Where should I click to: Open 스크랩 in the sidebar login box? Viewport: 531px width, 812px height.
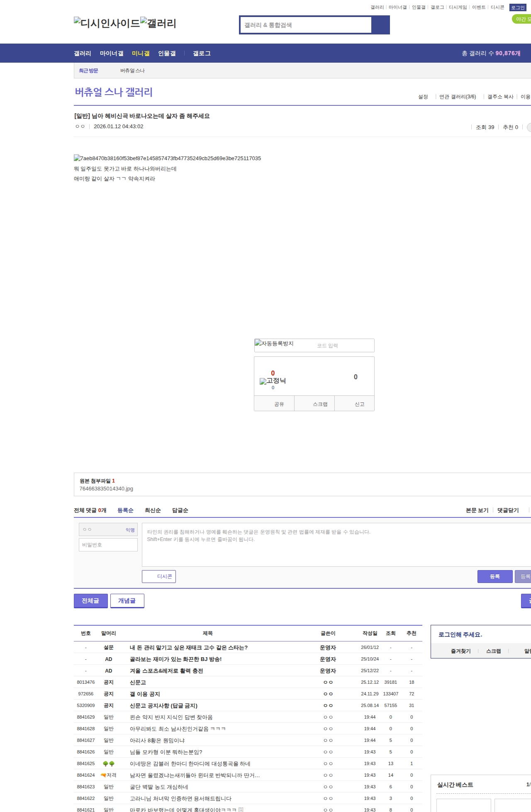coord(493,651)
